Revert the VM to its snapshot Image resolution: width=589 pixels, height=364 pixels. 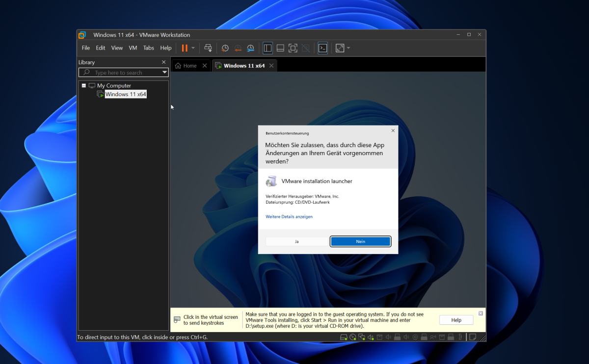click(238, 48)
